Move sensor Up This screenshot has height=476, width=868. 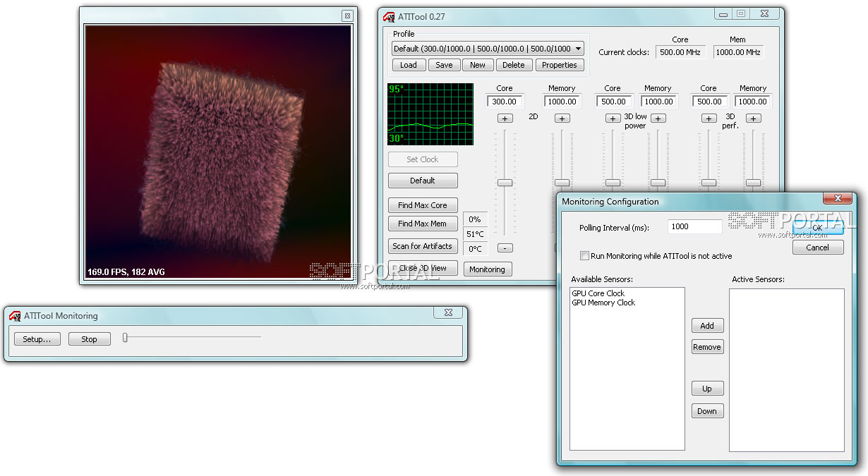(707, 389)
